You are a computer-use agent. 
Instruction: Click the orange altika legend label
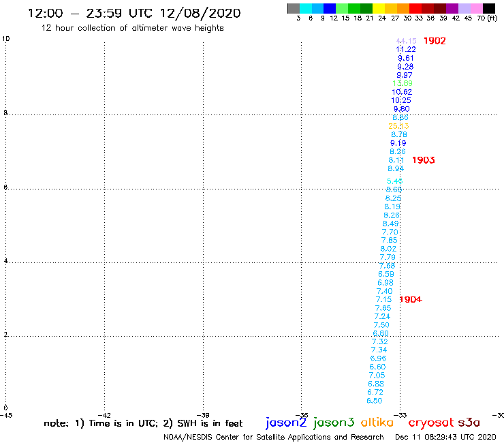click(x=377, y=423)
